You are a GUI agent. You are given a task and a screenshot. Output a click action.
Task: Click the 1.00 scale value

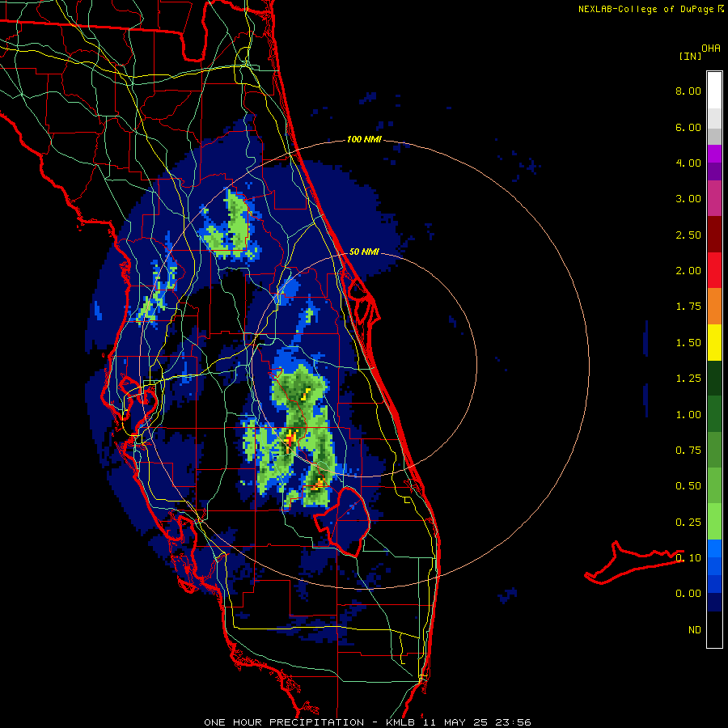pos(688,415)
